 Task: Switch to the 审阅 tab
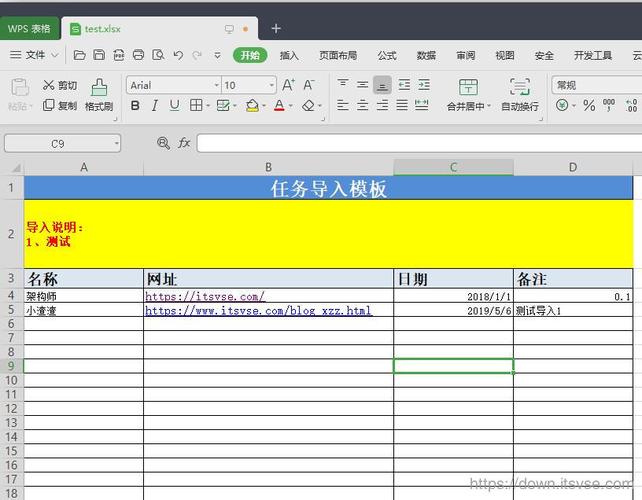pos(466,55)
